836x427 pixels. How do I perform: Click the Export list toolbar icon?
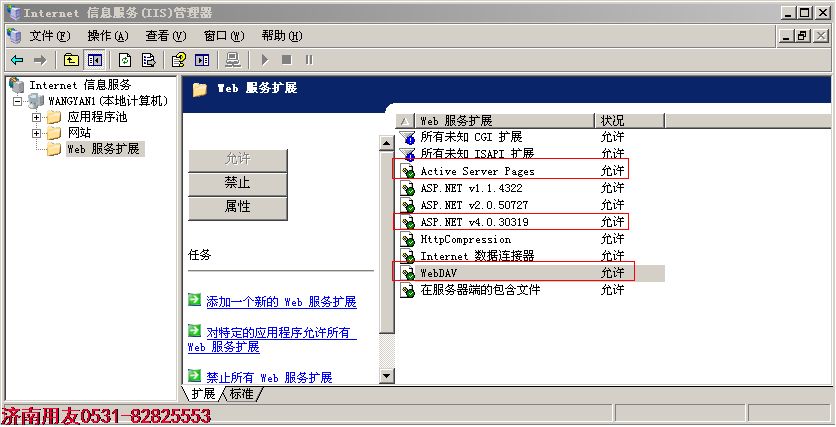pos(149,60)
